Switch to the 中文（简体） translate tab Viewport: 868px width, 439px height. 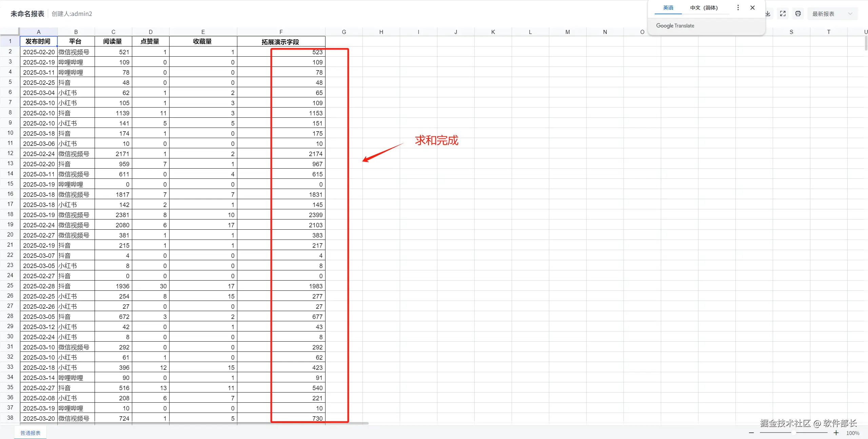pyautogui.click(x=704, y=7)
